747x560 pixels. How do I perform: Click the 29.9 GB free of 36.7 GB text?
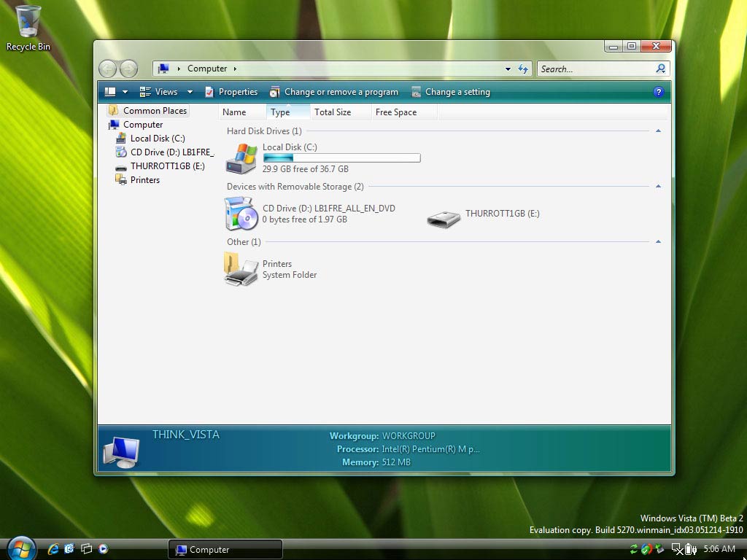coord(306,169)
